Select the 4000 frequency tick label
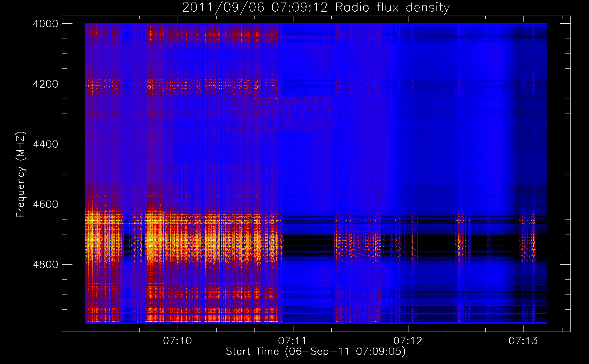 click(x=46, y=24)
